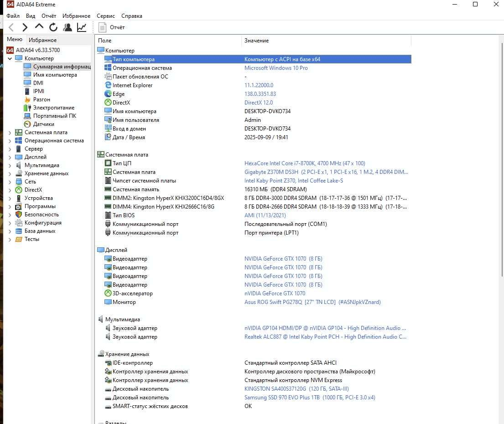
Task: Select the Имя пользователя row
Action: 257,120
